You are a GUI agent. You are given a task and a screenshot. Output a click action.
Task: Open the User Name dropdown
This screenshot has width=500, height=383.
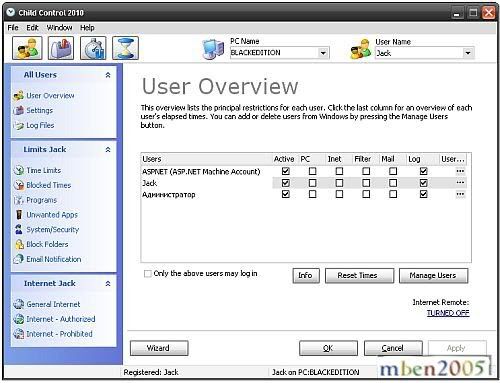coord(468,53)
